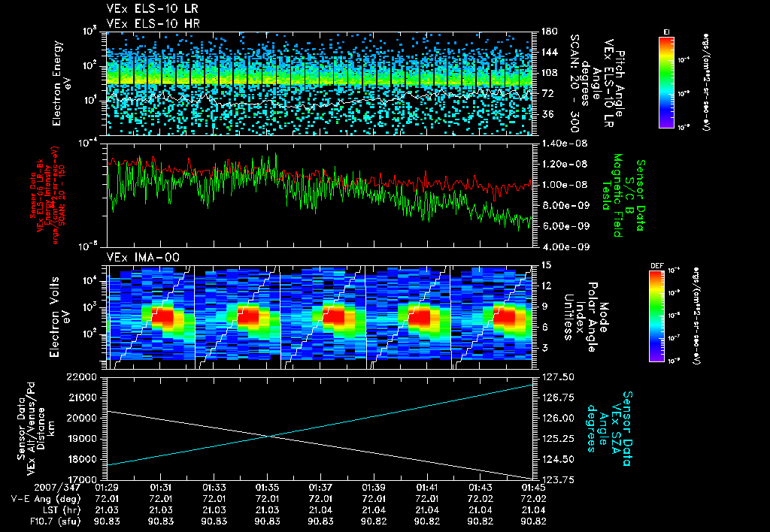The height and width of the screenshot is (532, 770).
Task: Click the 108 pitch angle tick value
Action: click(549, 73)
